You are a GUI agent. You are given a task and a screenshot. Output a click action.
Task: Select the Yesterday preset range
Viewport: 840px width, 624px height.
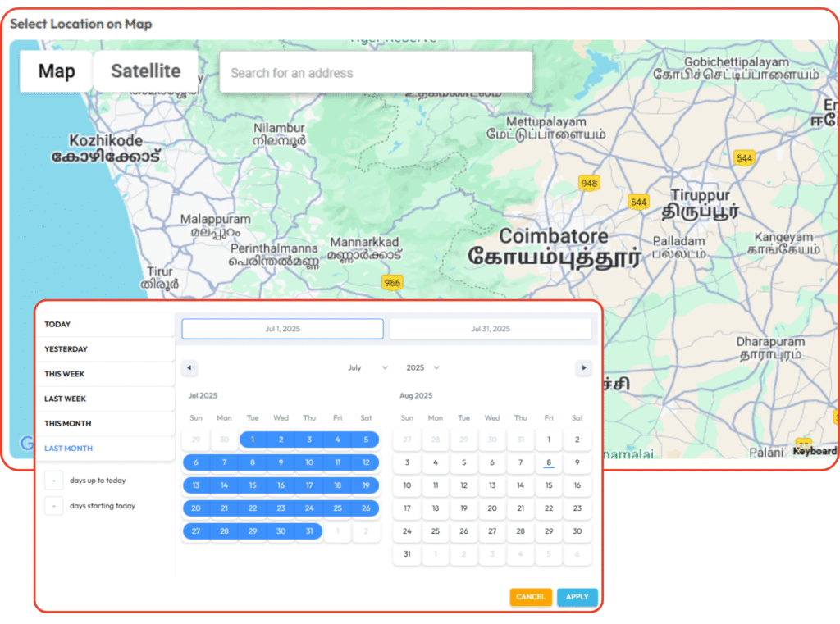66,349
